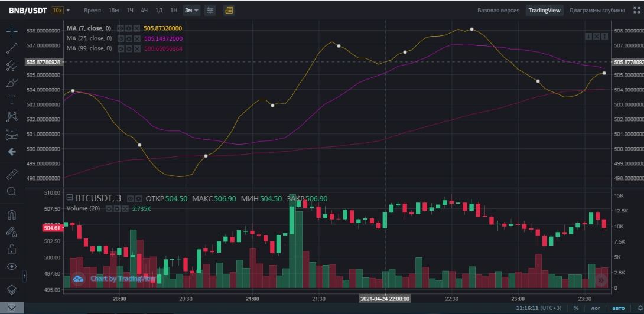The height and width of the screenshot is (314, 644).
Task: Select the Время (Time) chart view
Action: [92, 10]
